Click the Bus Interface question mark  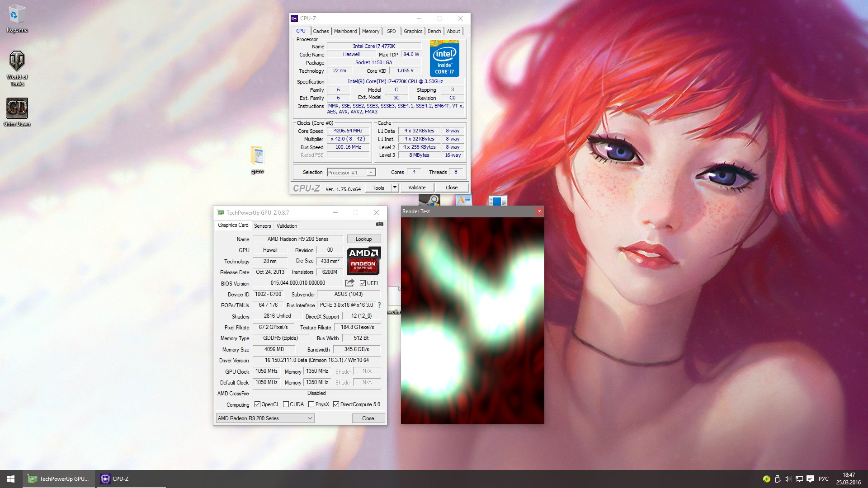pos(379,305)
